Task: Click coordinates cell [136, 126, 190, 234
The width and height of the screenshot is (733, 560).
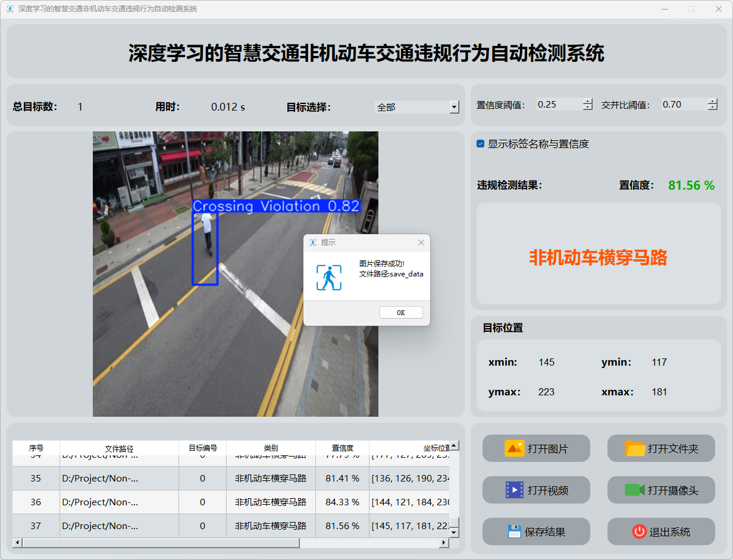Action: coord(409,479)
